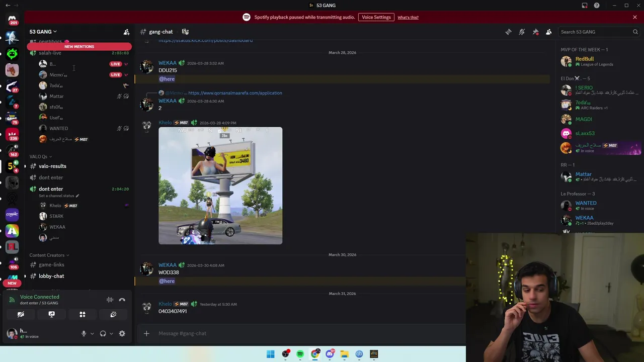The image size is (644, 362).
Task: Select STARK in dont enter voice channel
Action: pyautogui.click(x=56, y=216)
